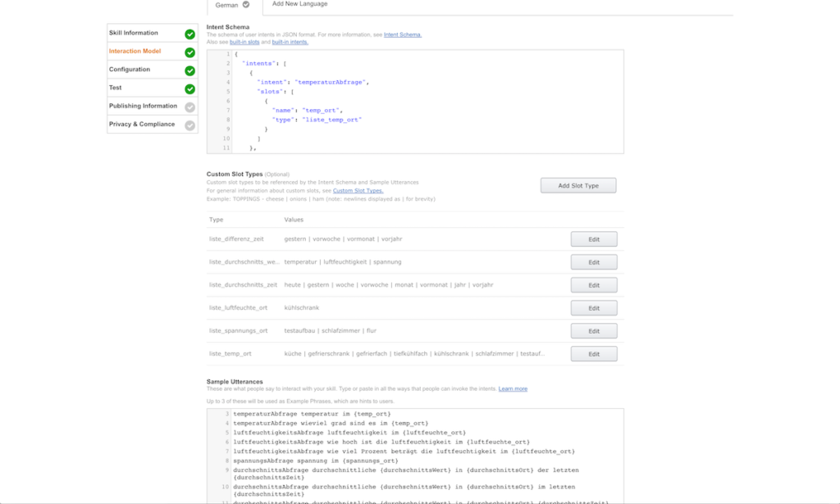The width and height of the screenshot is (840, 504).
Task: Switch to the German language tab
Action: point(228,4)
